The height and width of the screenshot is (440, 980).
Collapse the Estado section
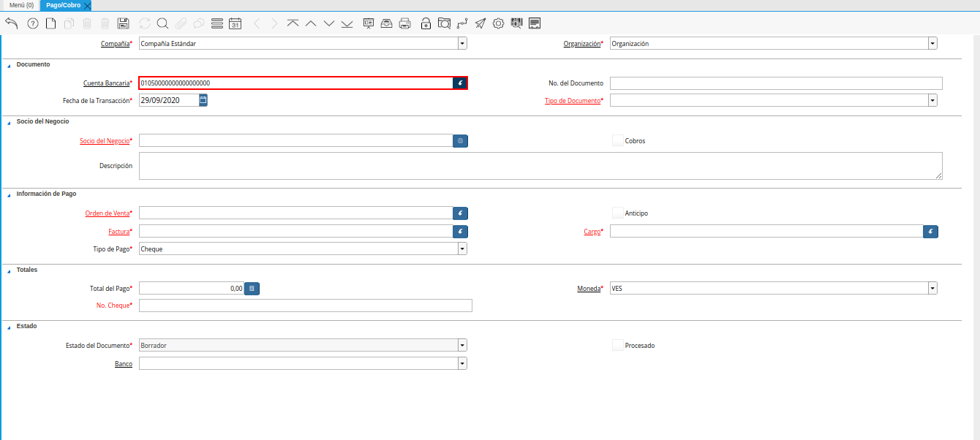9,327
